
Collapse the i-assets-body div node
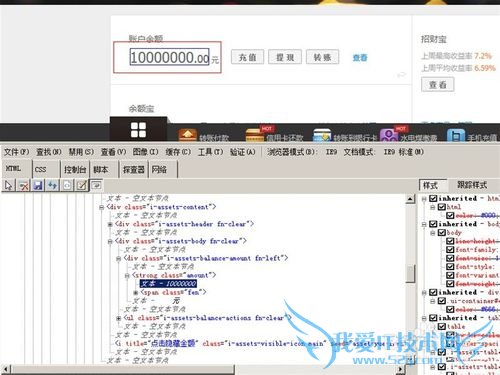click(x=110, y=241)
